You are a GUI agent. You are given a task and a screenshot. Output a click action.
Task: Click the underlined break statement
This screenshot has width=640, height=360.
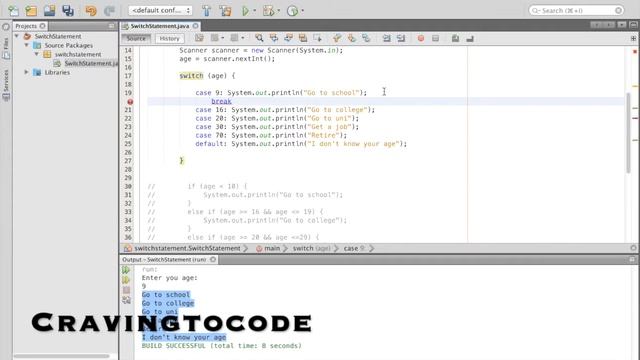[x=221, y=101]
